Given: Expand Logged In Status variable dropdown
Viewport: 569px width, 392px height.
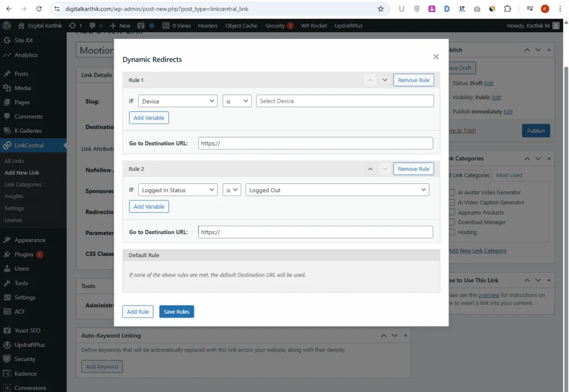Looking at the screenshot, I should point(178,190).
